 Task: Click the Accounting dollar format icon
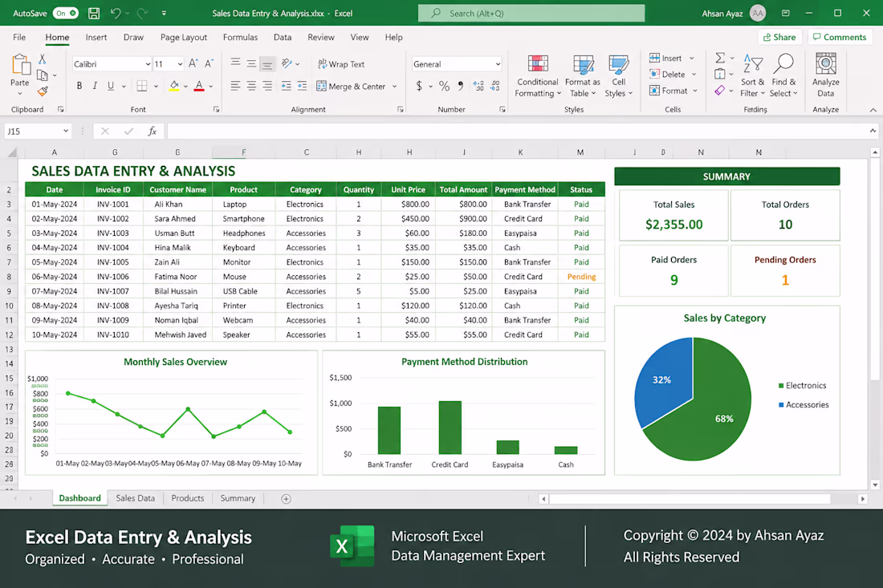point(419,86)
